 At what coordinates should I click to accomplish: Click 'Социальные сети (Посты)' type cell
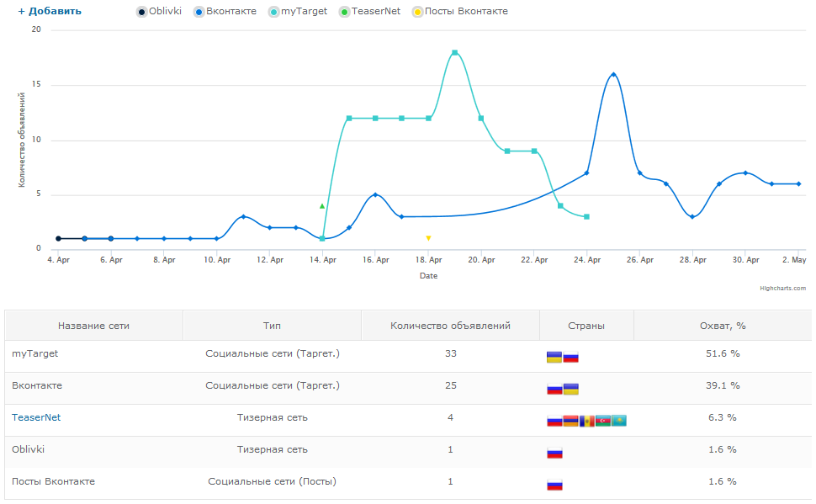pyautogui.click(x=273, y=481)
